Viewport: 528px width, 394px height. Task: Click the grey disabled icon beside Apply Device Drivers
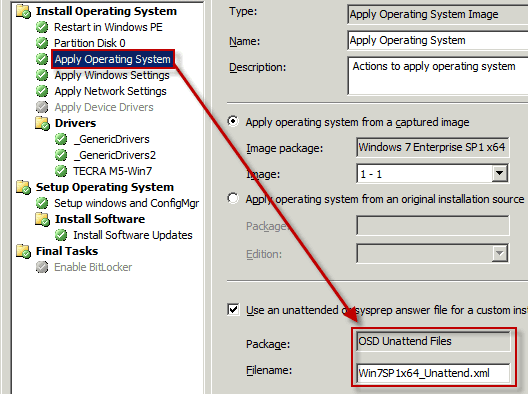(x=42, y=107)
